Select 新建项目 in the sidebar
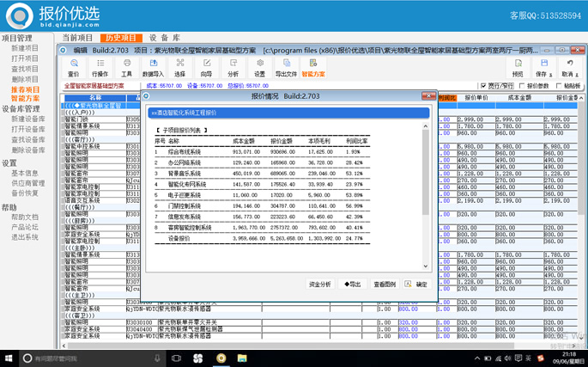Image resolution: width=588 pixels, height=367 pixels. (25, 48)
